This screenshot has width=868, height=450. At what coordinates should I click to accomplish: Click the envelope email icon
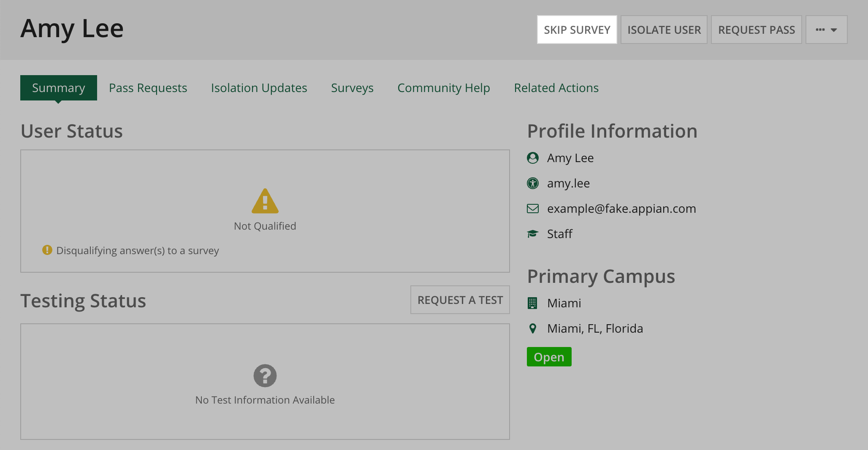533,209
